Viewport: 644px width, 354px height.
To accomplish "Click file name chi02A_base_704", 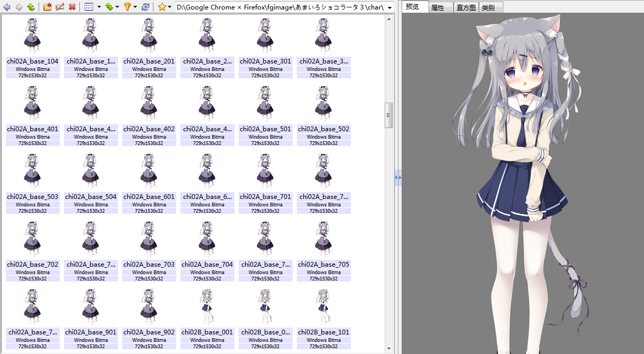I will [207, 265].
